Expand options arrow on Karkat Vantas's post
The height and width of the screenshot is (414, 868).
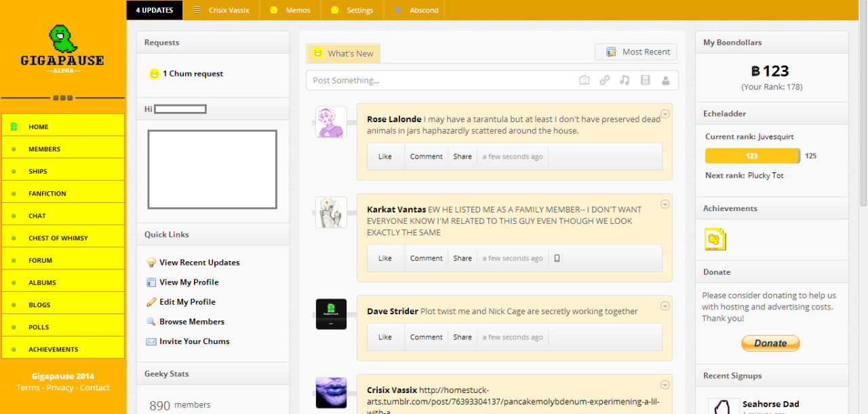pyautogui.click(x=665, y=204)
